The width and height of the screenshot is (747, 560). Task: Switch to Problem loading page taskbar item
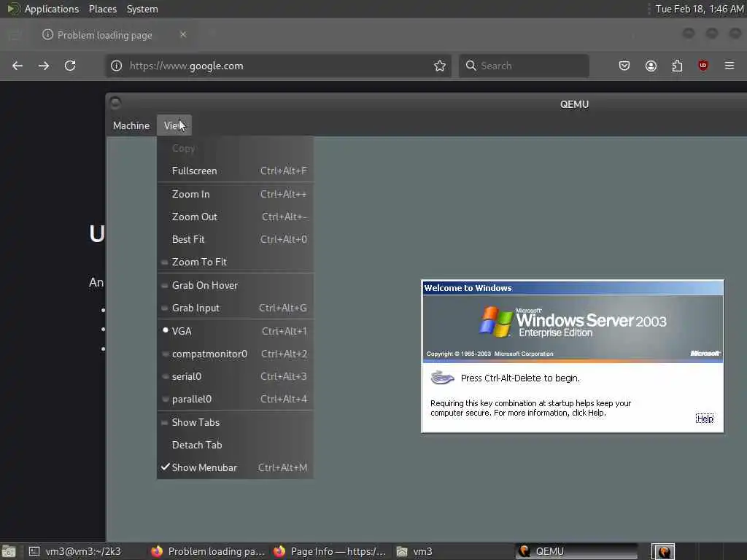tap(207, 551)
